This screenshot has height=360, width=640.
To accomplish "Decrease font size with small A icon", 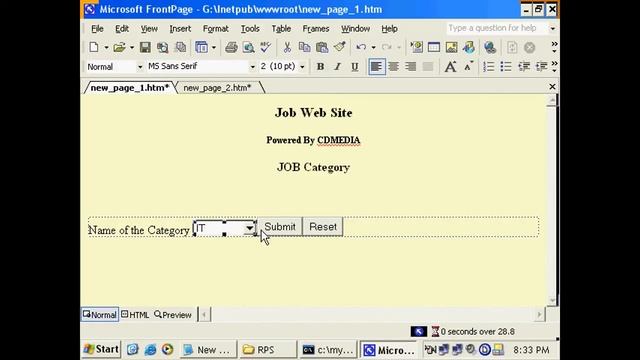I will (x=468, y=67).
